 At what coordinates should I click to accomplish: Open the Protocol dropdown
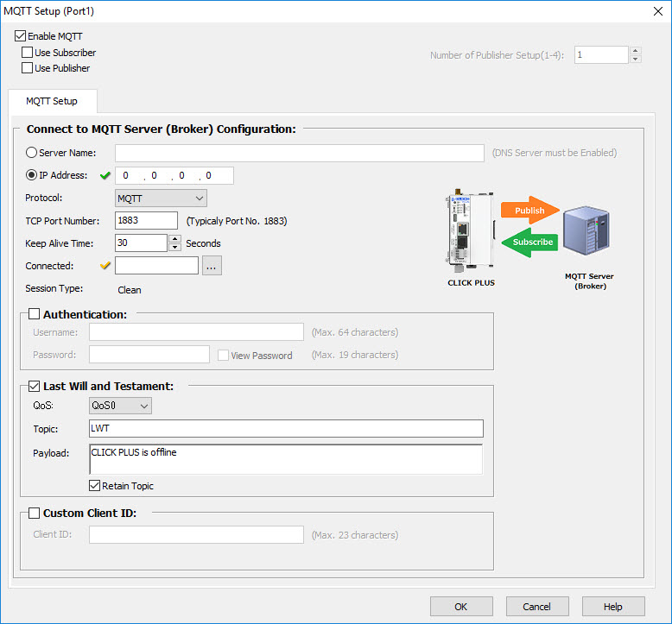(161, 199)
